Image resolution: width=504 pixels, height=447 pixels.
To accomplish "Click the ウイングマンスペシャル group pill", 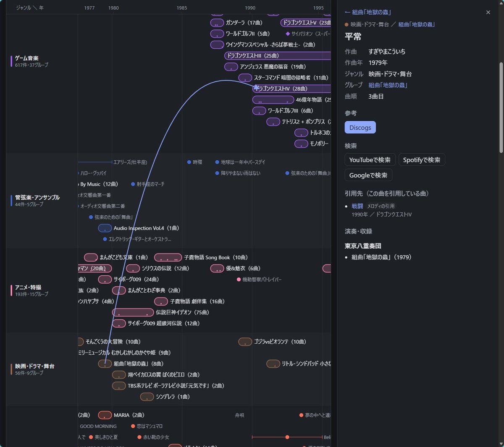I will pyautogui.click(x=217, y=45).
